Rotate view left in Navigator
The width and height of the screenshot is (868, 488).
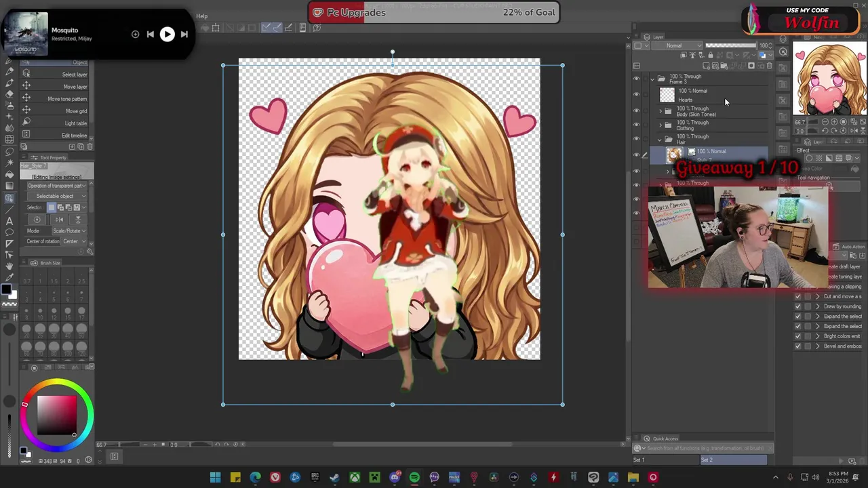825,131
